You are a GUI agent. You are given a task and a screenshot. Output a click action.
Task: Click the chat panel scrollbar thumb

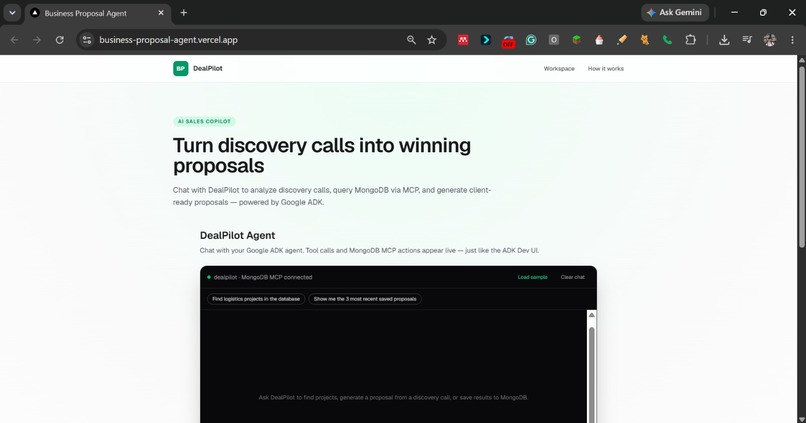[591, 375]
